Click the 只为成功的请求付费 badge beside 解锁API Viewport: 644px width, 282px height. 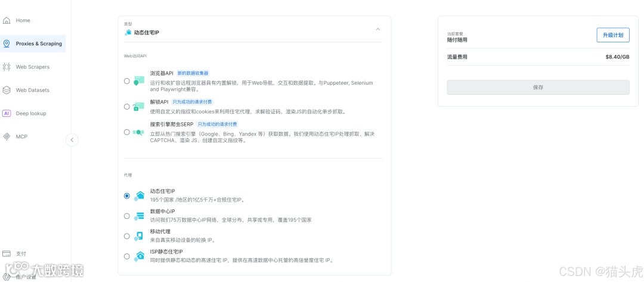pos(193,102)
